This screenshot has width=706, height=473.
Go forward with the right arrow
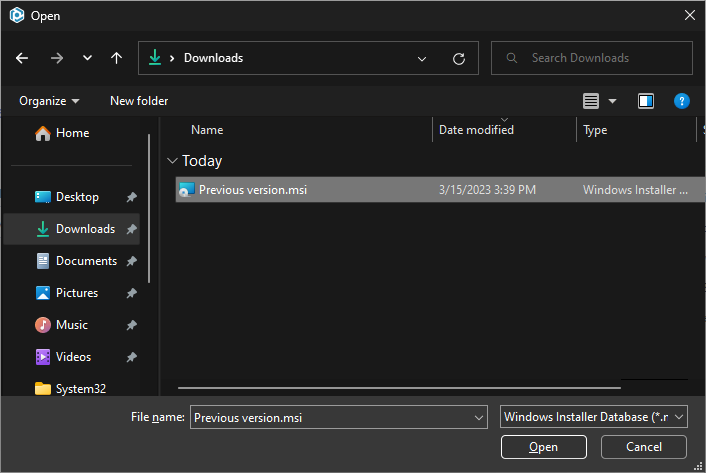pyautogui.click(x=57, y=58)
